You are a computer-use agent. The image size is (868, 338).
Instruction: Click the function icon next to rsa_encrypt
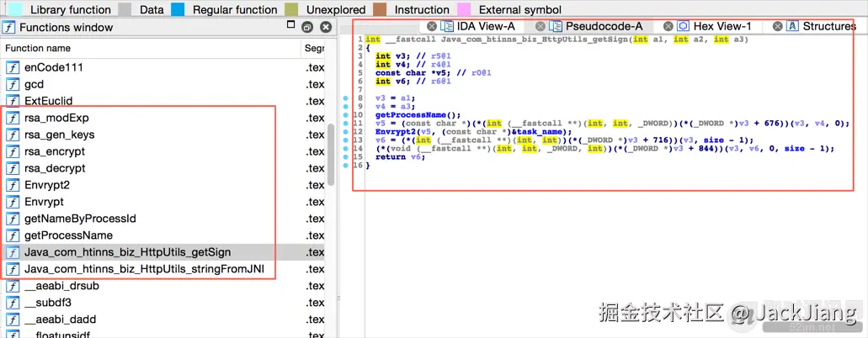coord(12,151)
